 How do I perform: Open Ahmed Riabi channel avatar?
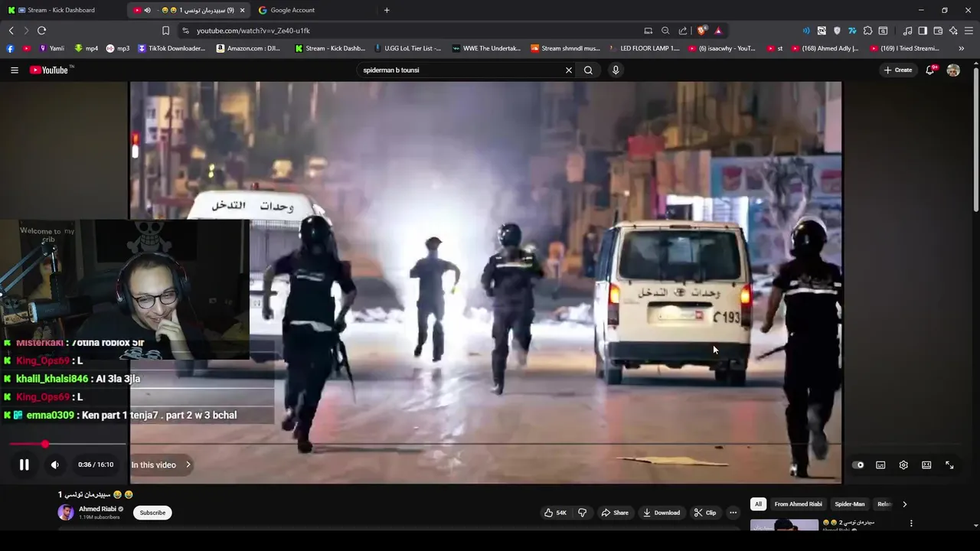[66, 513]
